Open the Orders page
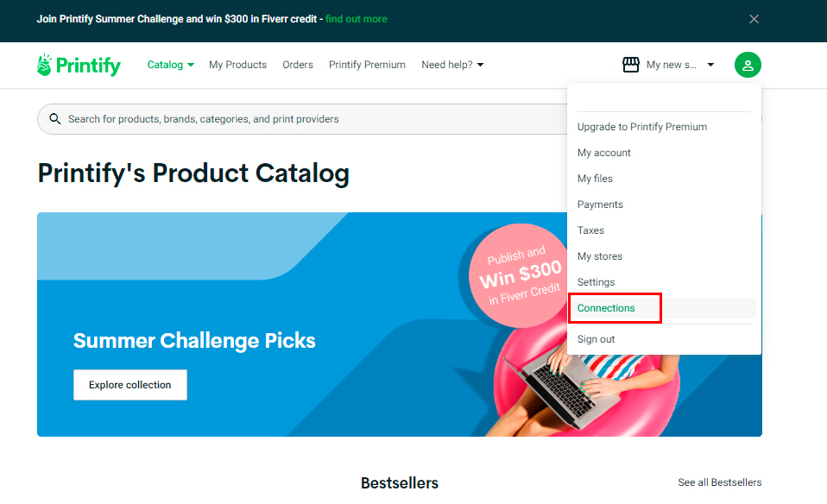The width and height of the screenshot is (827, 504). pyautogui.click(x=298, y=65)
